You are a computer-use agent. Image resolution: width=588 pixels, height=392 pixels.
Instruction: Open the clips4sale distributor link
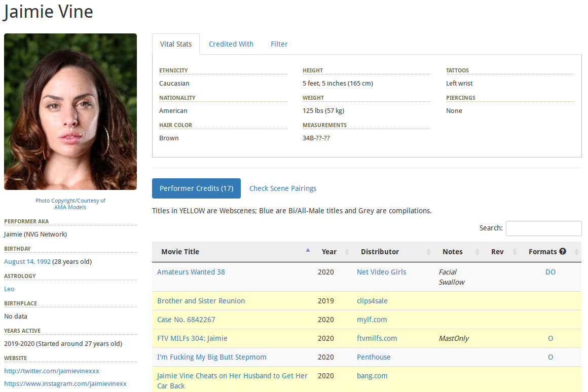tap(372, 301)
